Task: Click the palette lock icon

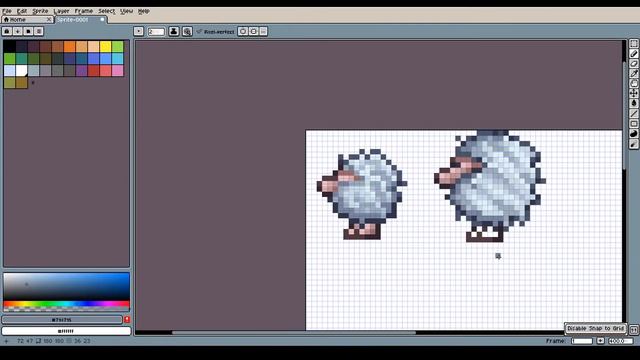Action: (7, 31)
